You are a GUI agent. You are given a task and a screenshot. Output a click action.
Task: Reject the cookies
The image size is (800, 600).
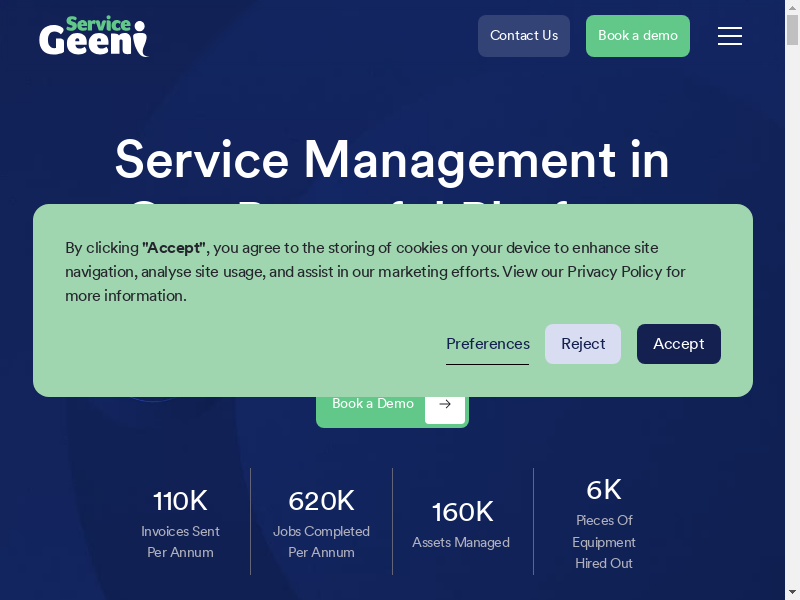tap(583, 344)
